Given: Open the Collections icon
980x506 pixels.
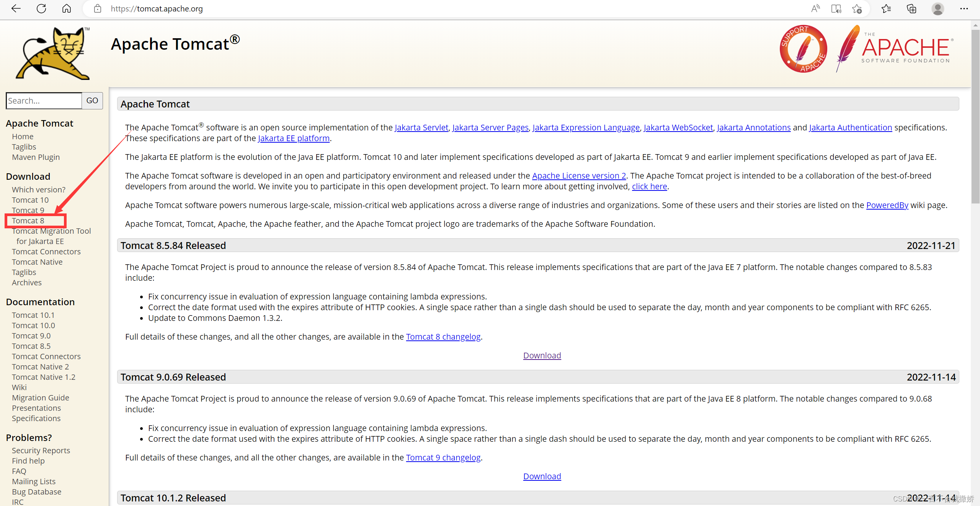Looking at the screenshot, I should (x=911, y=8).
